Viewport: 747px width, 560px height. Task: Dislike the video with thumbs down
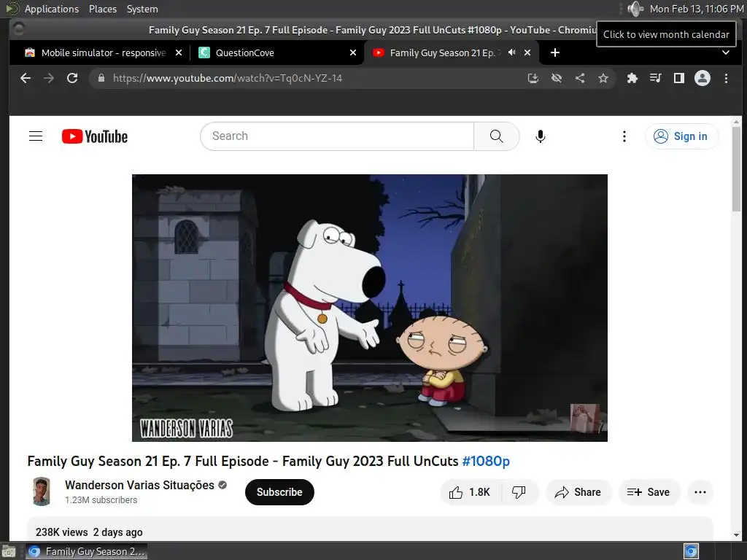click(519, 492)
